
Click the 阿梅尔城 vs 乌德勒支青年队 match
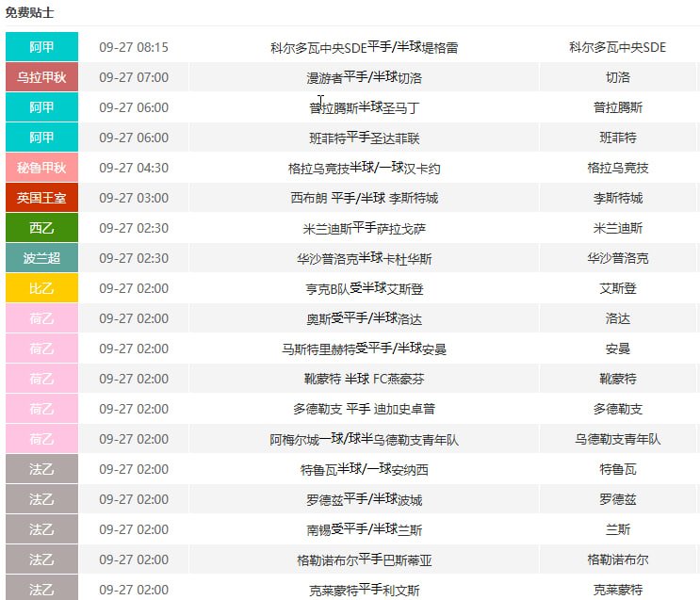tap(364, 439)
